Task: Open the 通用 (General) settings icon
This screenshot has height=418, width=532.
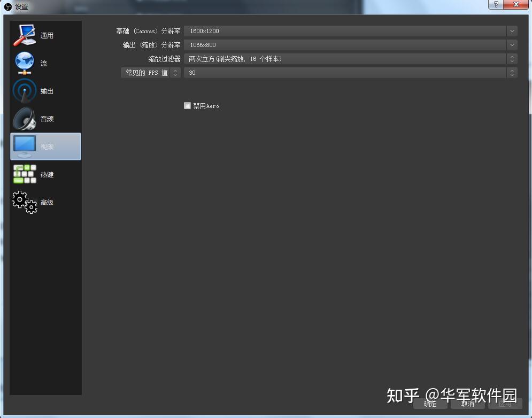Action: click(x=25, y=35)
